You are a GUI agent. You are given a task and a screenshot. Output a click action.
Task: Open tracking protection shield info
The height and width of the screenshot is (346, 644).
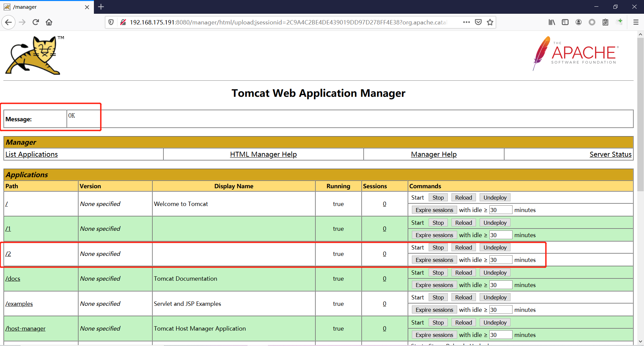(111, 22)
